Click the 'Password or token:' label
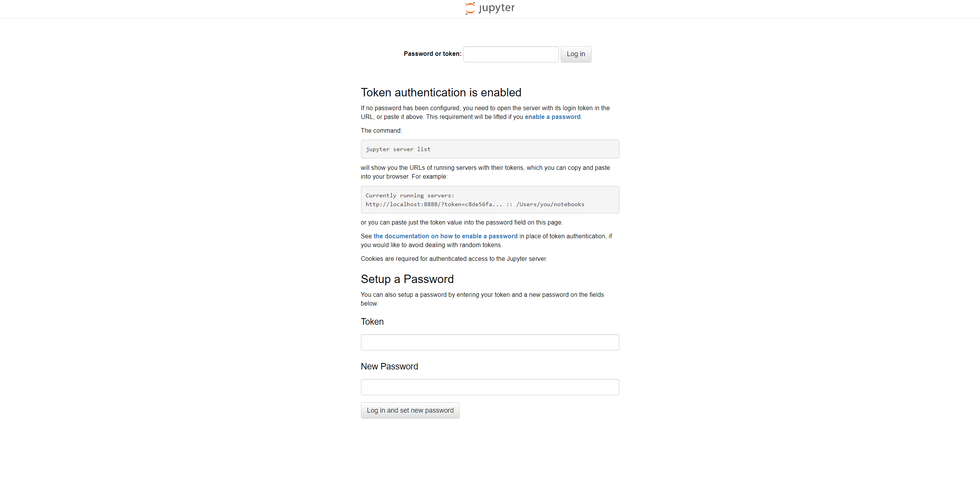This screenshot has height=480, width=980. [x=432, y=54]
